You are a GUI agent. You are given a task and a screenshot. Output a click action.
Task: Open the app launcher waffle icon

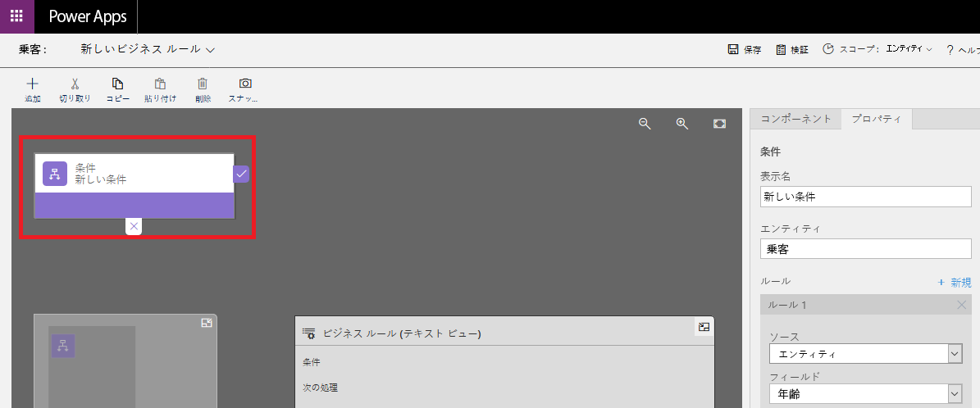[17, 16]
